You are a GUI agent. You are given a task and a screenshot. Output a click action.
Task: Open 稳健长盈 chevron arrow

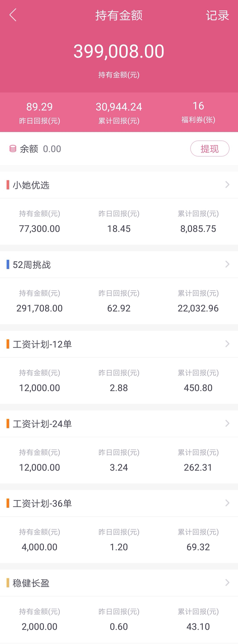pyautogui.click(x=227, y=582)
